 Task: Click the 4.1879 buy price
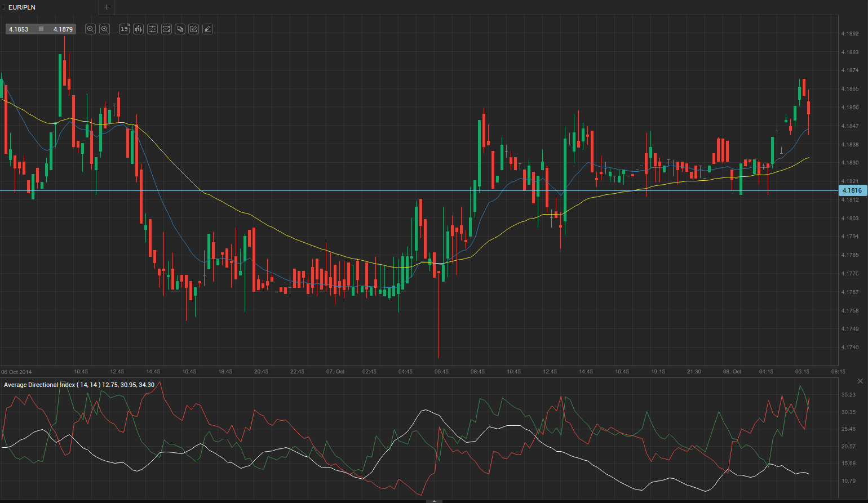coord(63,29)
